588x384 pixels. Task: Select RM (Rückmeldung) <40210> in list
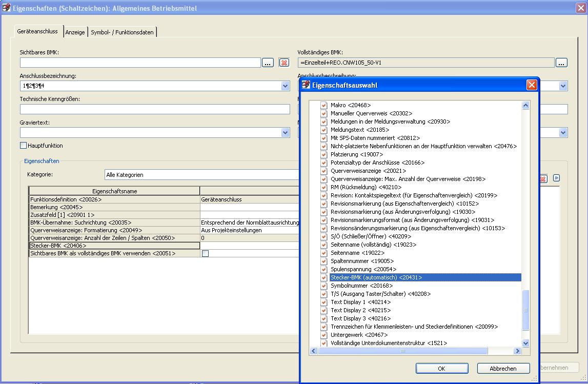coord(366,187)
